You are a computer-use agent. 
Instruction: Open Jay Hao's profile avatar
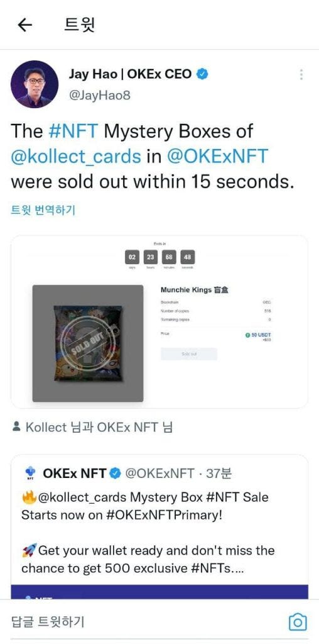[x=35, y=84]
